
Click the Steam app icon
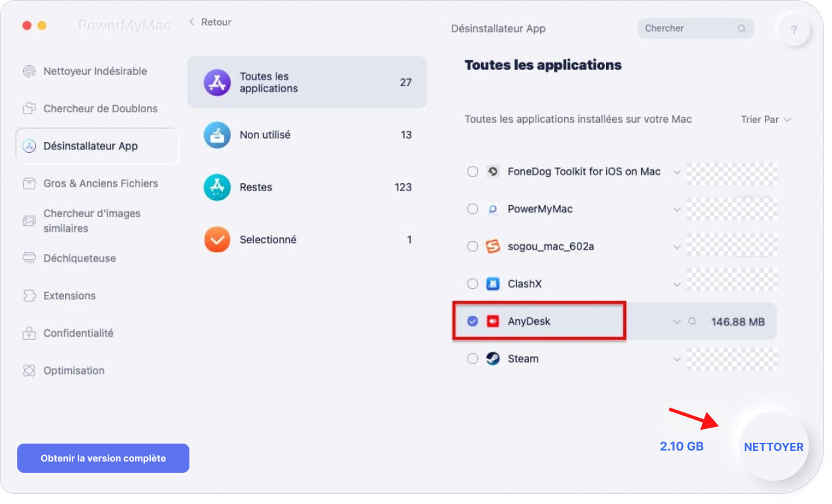(x=492, y=359)
